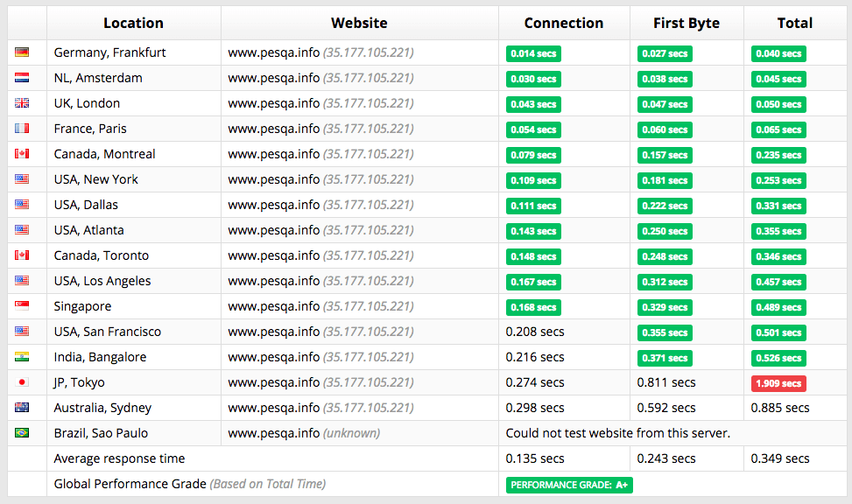Click the 0.526 secs total badge
This screenshot has height=504, width=852.
pos(778,358)
